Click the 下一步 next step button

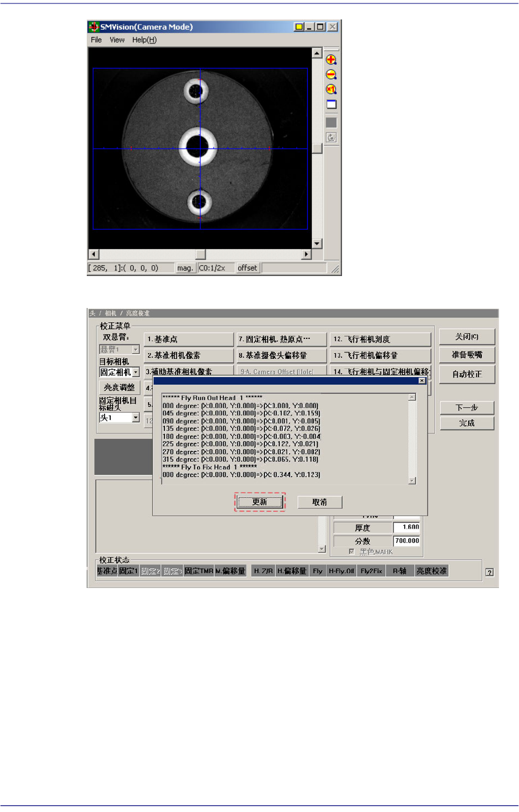click(x=466, y=407)
